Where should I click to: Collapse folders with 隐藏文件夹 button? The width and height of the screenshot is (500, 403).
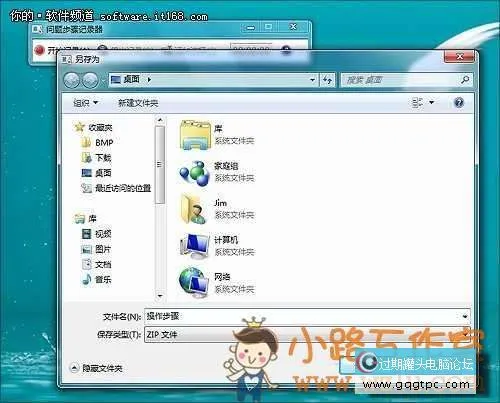[96, 368]
